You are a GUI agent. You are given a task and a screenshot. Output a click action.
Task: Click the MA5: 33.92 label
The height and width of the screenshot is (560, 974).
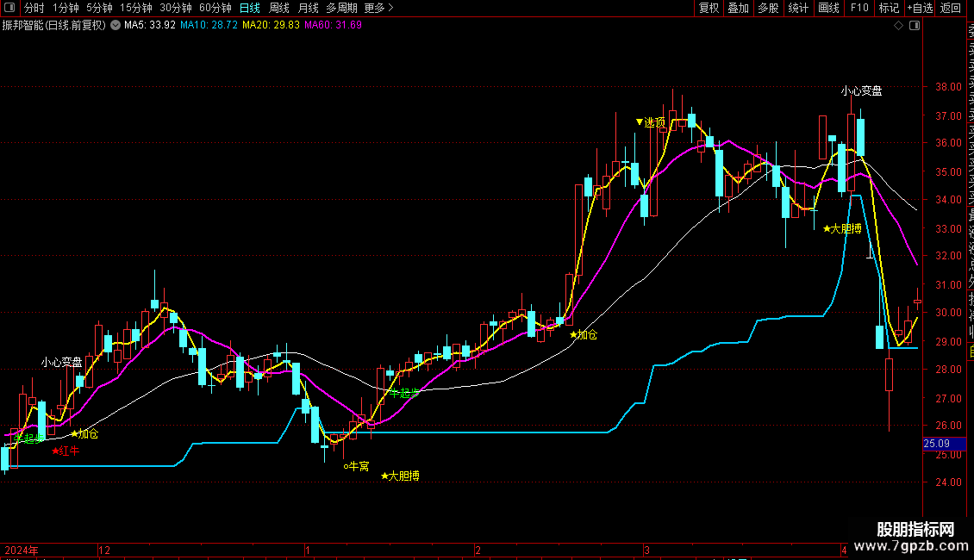(x=150, y=26)
